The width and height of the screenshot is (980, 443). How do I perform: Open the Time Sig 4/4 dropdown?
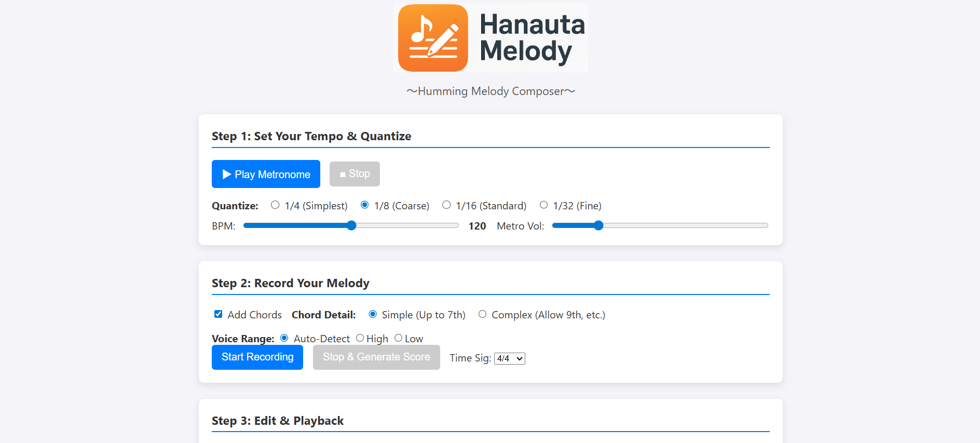tap(509, 358)
